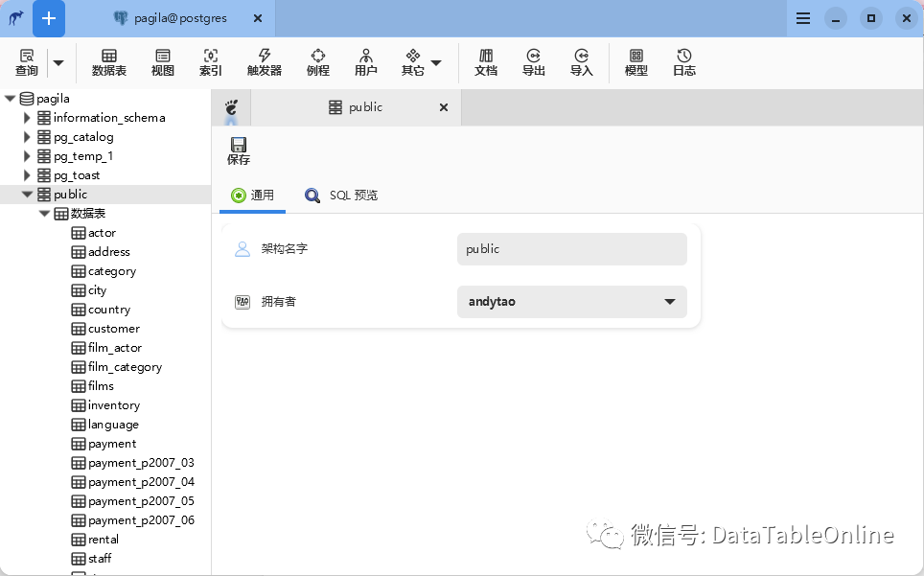This screenshot has width=924, height=576.
Task: Select the staff table
Action: click(x=100, y=559)
